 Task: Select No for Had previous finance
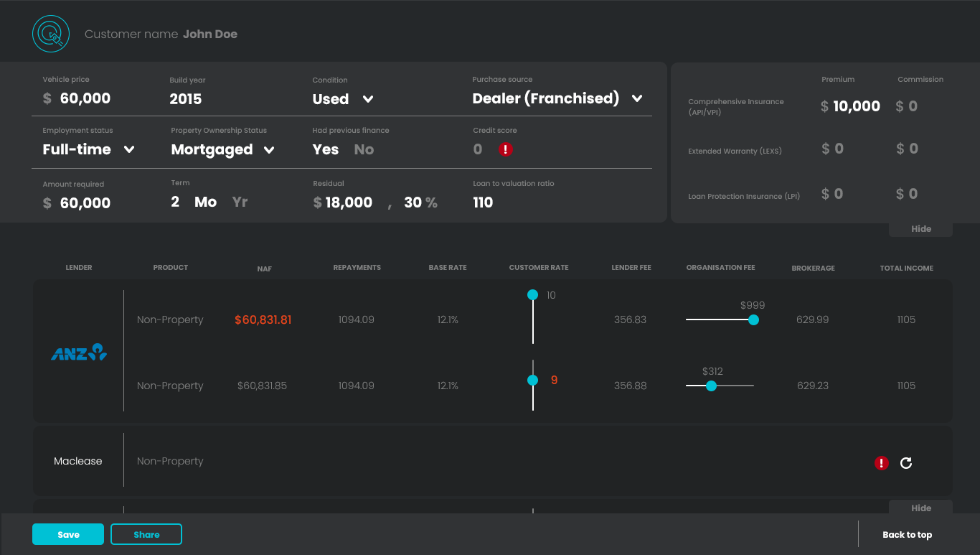(x=364, y=149)
